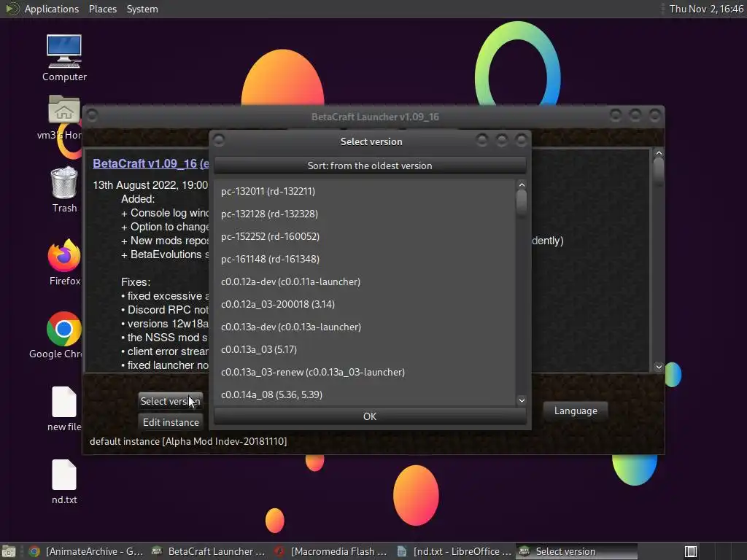Click the version list scrollbar thumb
Viewport: 747px width, 560px height.
(x=522, y=202)
